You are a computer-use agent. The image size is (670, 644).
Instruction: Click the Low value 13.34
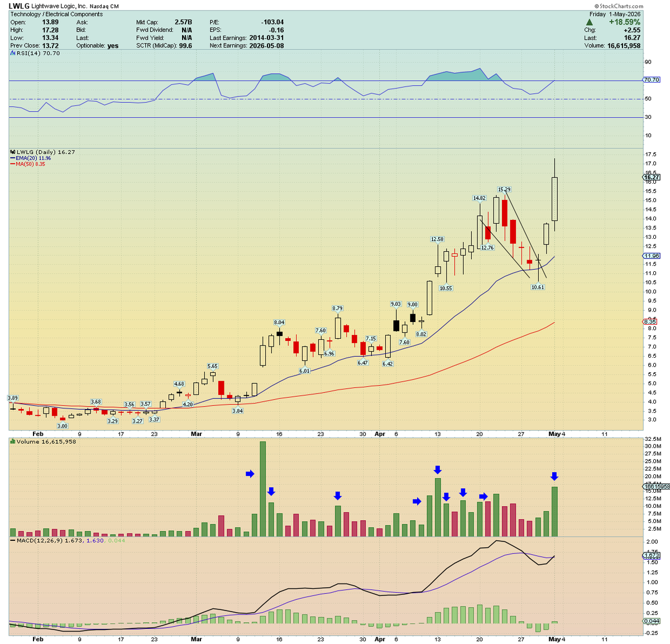50,38
